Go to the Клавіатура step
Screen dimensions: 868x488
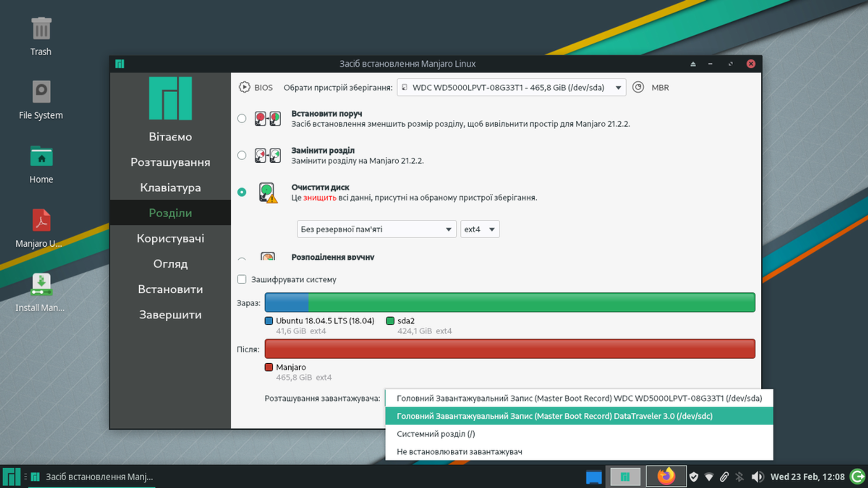coord(170,187)
